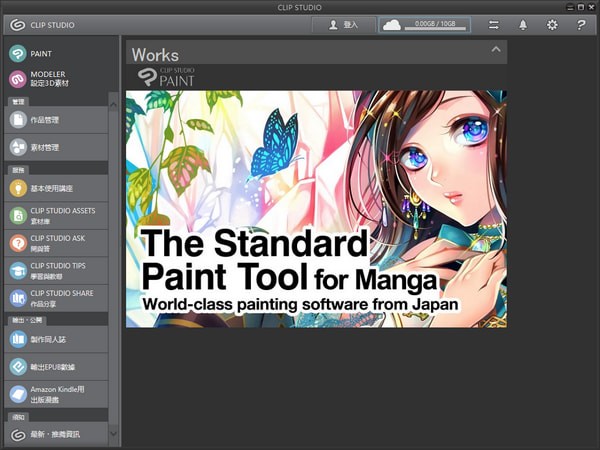Click the sync transfer arrows icon
The height and width of the screenshot is (450, 600).
click(493, 25)
